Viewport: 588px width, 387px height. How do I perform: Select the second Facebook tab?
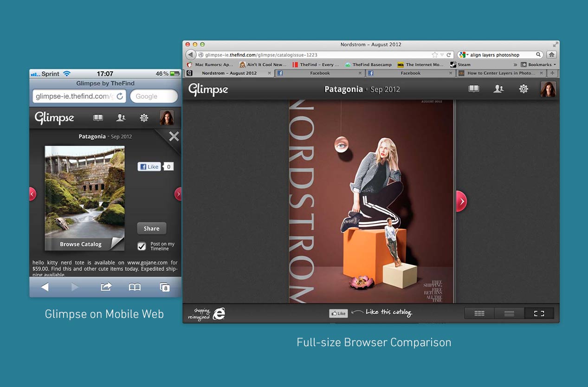[411, 73]
